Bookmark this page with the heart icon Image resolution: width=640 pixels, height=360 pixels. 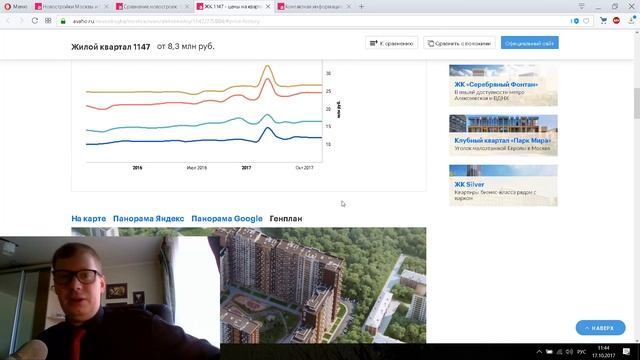586,21
